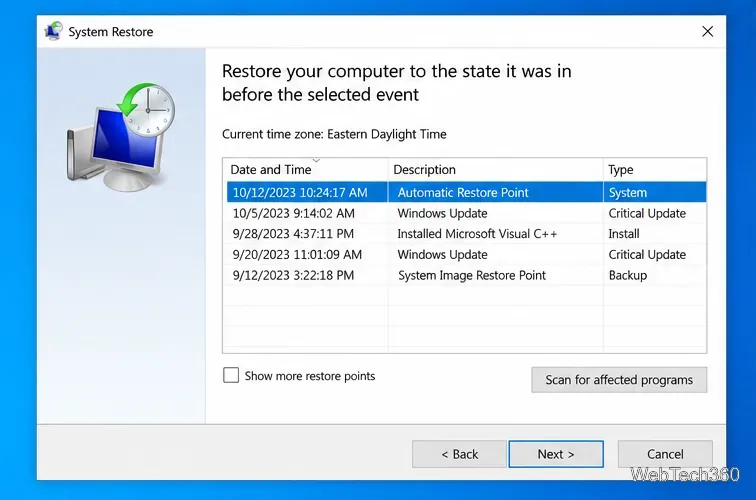Screen dimensions: 756x500
Task: Sort by Date and Time column header
Action: click(305, 170)
